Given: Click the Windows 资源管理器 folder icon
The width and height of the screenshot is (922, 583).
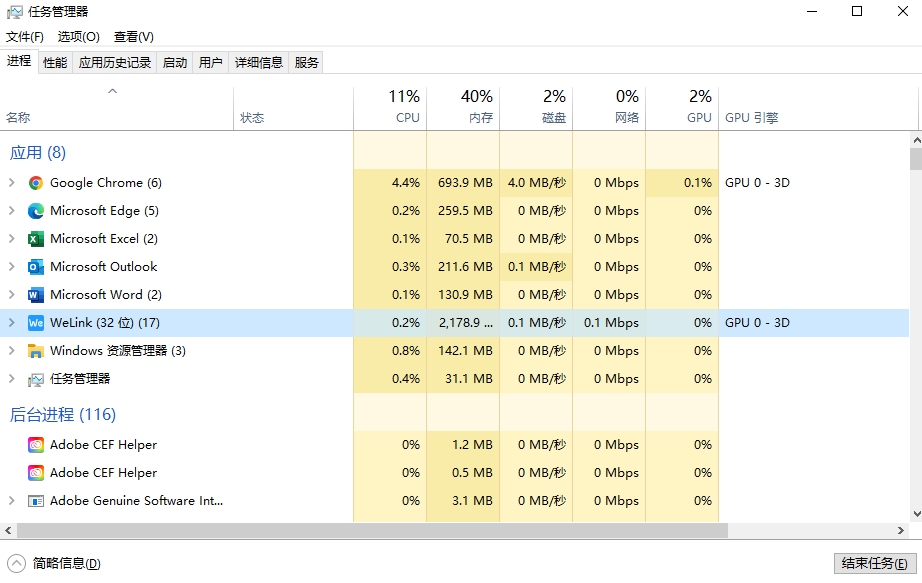Looking at the screenshot, I should (36, 351).
